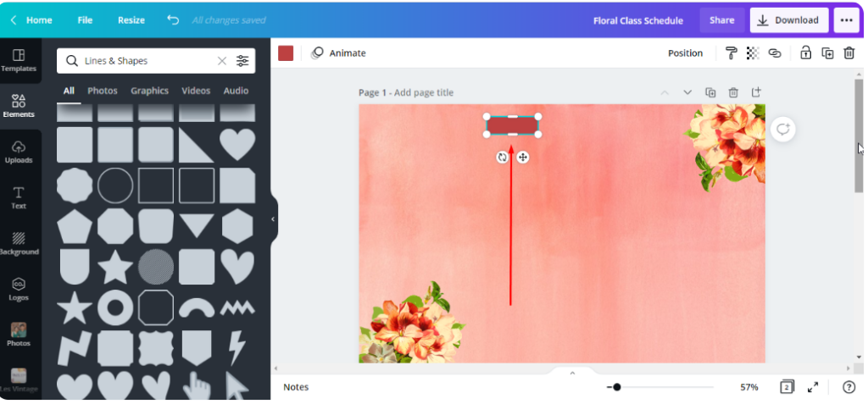Click the Download button
Viewport: 868px width, 404px height.
click(788, 20)
